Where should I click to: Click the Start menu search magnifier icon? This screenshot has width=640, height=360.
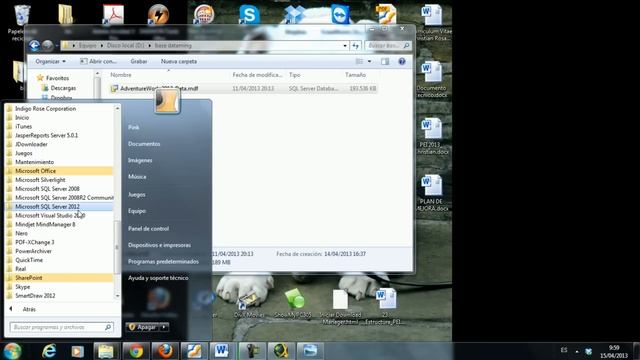tap(108, 327)
